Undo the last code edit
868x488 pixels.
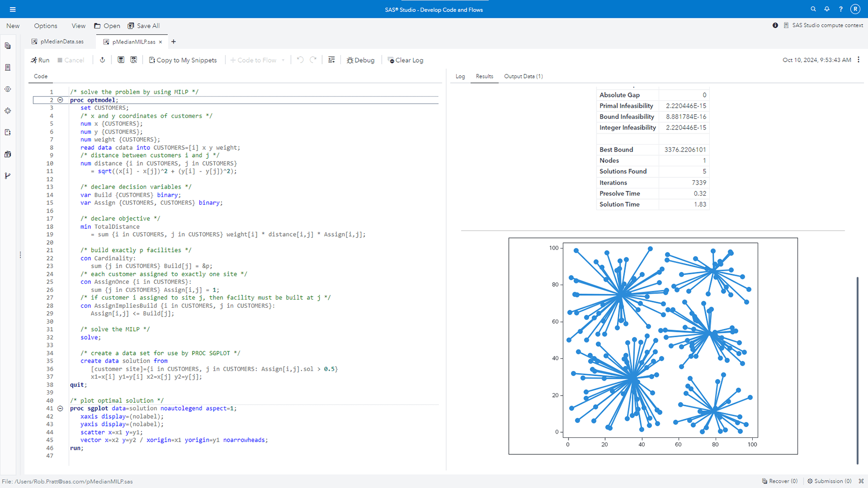300,60
